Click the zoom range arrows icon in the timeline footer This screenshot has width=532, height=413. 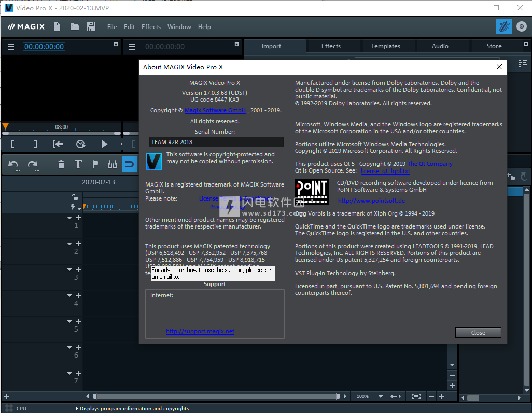(395, 396)
